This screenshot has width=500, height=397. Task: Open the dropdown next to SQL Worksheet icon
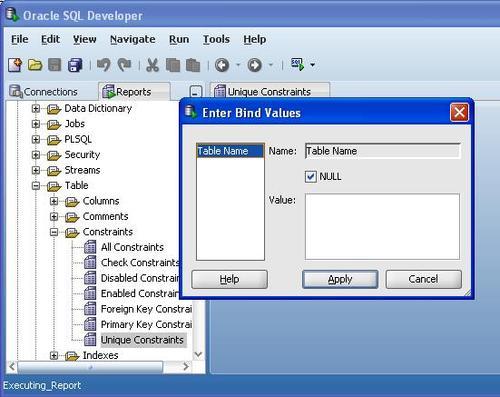312,65
